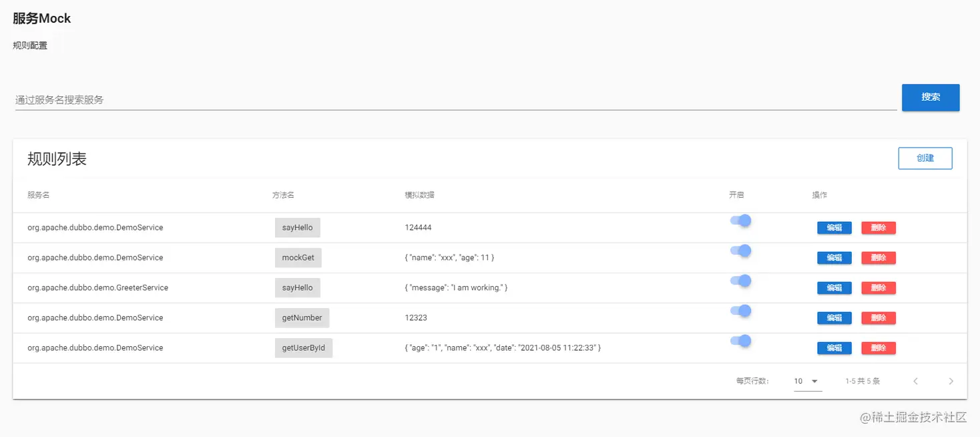
Task: Go to the previous page arrow
Action: click(x=915, y=382)
